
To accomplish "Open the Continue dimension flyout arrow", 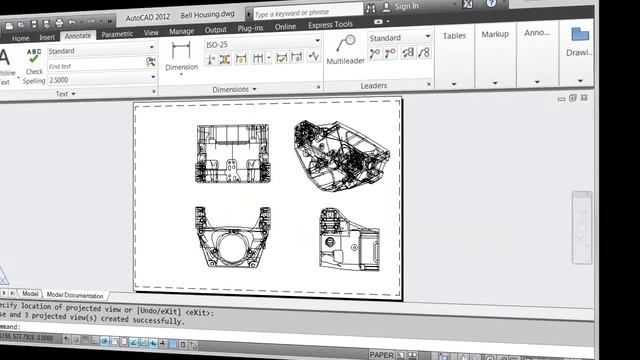I will click(269, 58).
